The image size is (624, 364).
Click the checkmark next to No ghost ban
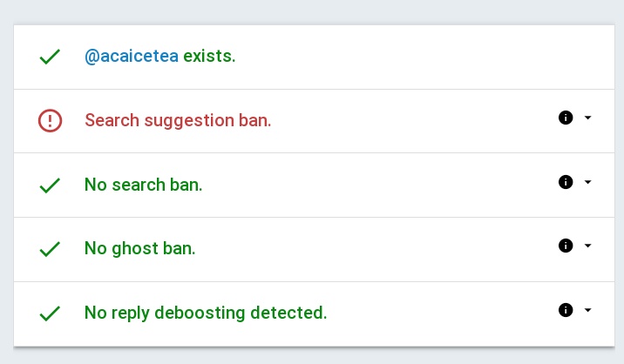pos(50,248)
